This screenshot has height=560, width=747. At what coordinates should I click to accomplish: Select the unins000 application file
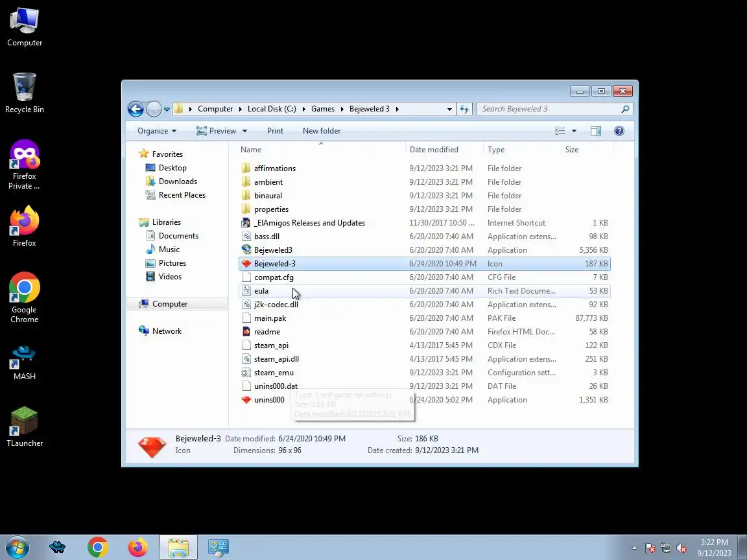(x=425, y=400)
